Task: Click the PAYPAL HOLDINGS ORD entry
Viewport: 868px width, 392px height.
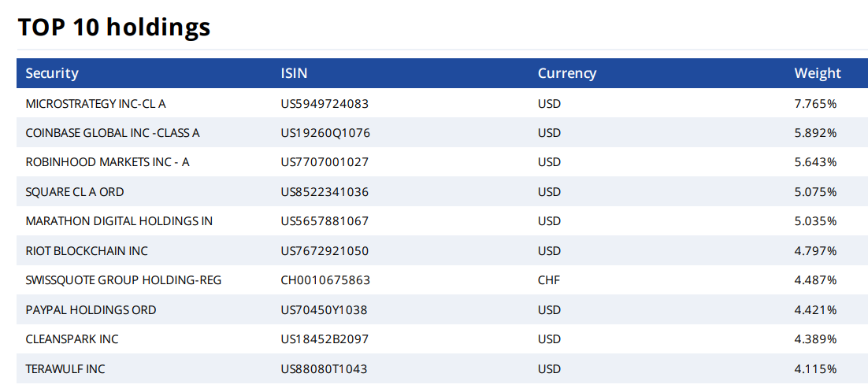Action: click(91, 310)
